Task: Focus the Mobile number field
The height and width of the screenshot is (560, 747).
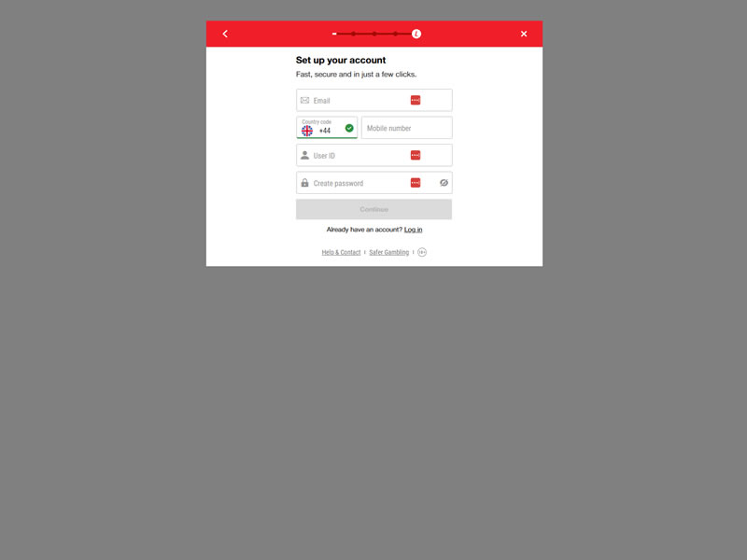Action: [407, 128]
